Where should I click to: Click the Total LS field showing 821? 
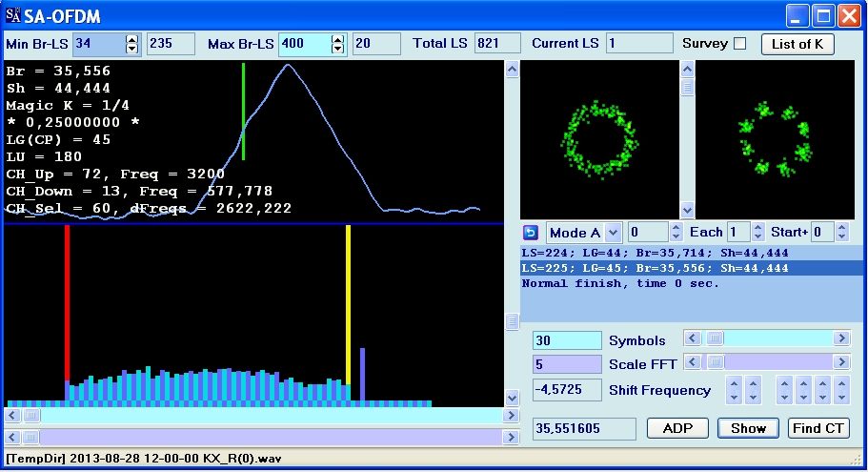[497, 44]
